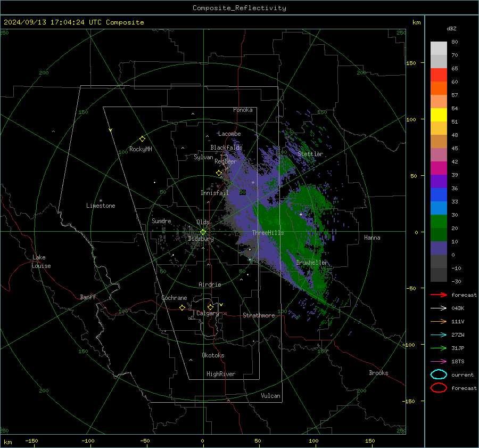Click the cyan current ellipse symbol
The height and width of the screenshot is (448, 479).
point(439,374)
